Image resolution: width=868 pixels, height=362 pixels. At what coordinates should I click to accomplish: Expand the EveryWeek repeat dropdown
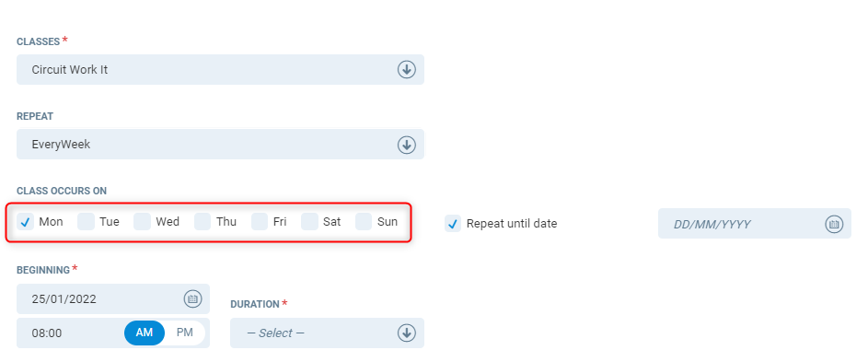tap(220, 145)
